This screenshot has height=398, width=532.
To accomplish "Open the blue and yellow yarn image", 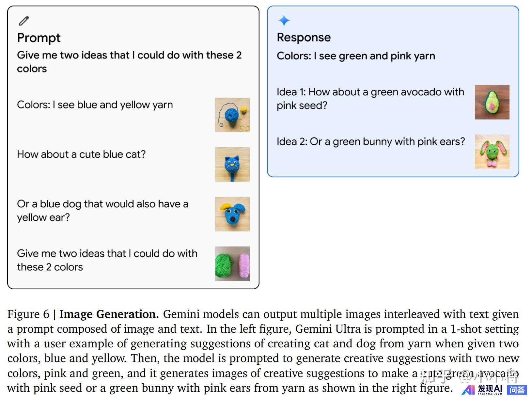I will pos(232,115).
